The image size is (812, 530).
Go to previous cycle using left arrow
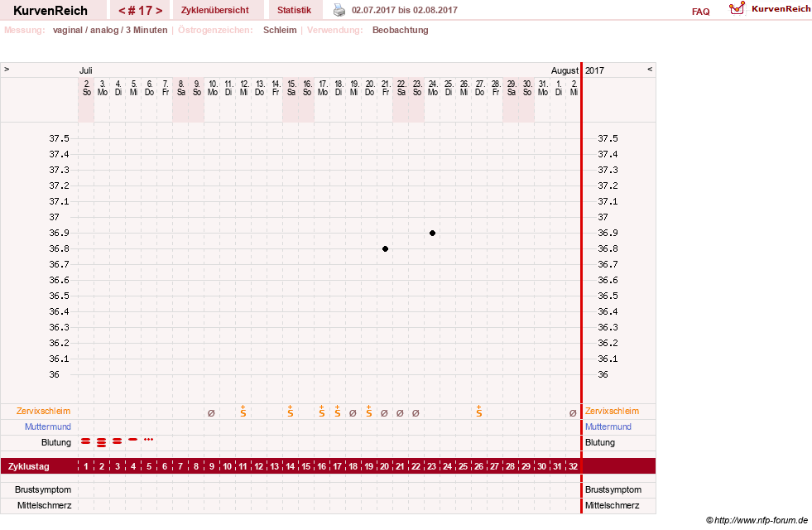pyautogui.click(x=122, y=11)
